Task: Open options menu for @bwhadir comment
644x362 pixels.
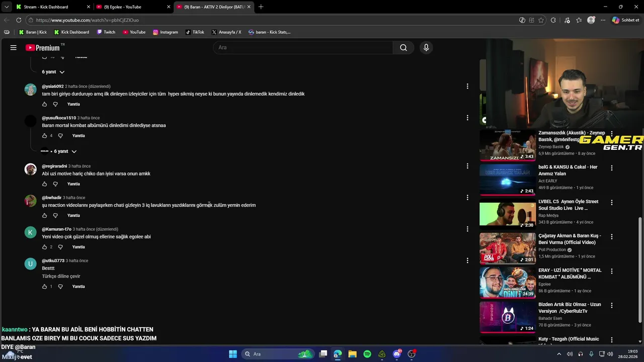Action: 467,198
